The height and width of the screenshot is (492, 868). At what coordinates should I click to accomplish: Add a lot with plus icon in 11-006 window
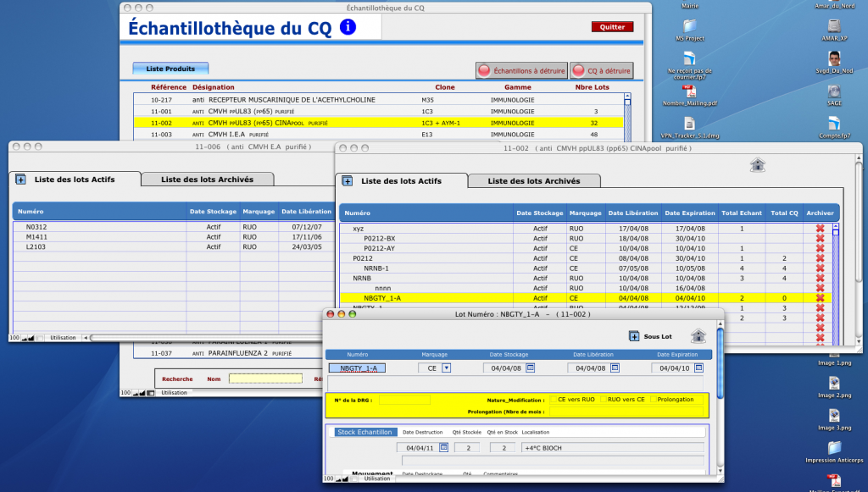click(20, 180)
